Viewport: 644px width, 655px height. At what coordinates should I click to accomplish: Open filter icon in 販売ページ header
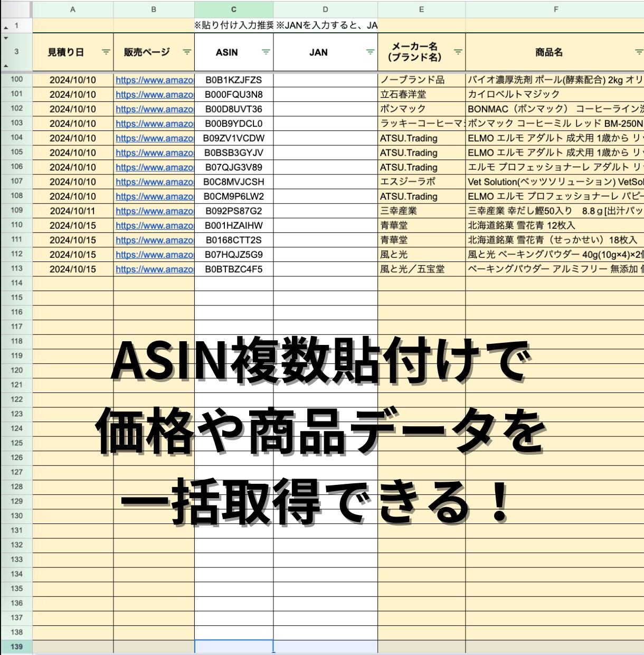(187, 52)
